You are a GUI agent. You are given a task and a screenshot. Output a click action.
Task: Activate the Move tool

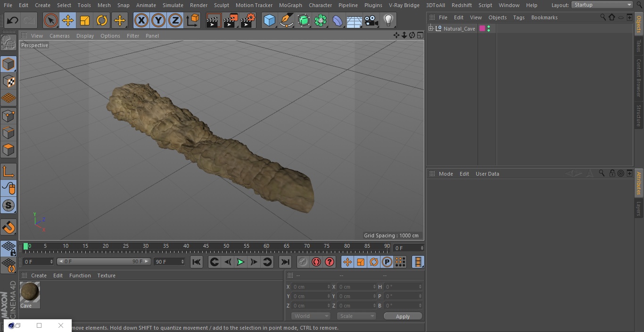[68, 21]
